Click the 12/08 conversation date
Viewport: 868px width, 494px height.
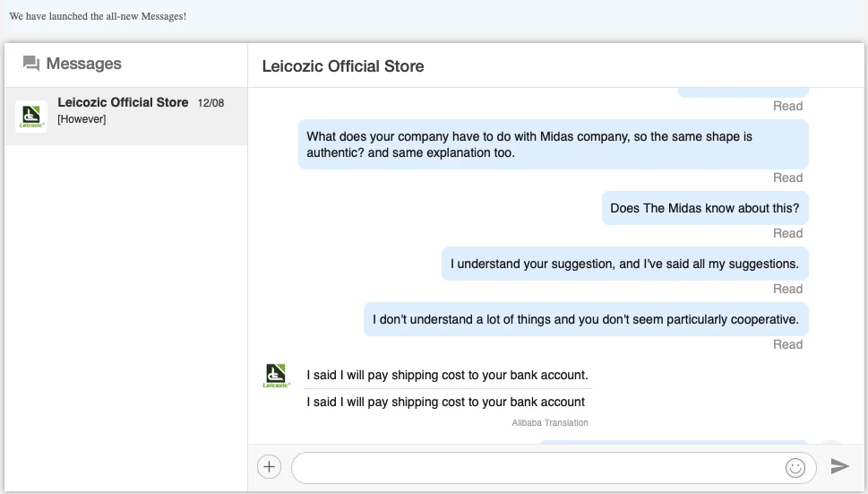pos(211,103)
